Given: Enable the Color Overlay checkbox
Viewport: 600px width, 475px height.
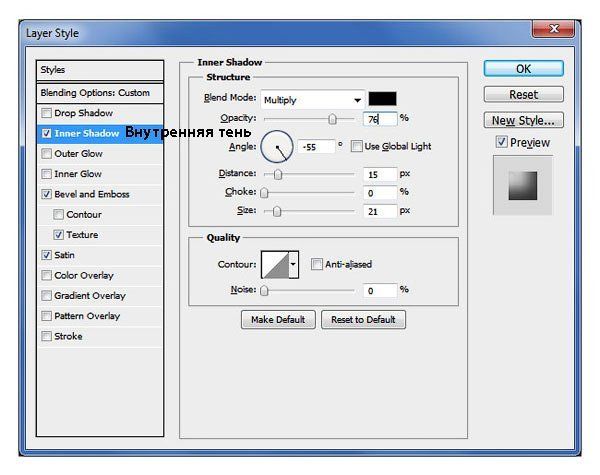Looking at the screenshot, I should [x=46, y=275].
